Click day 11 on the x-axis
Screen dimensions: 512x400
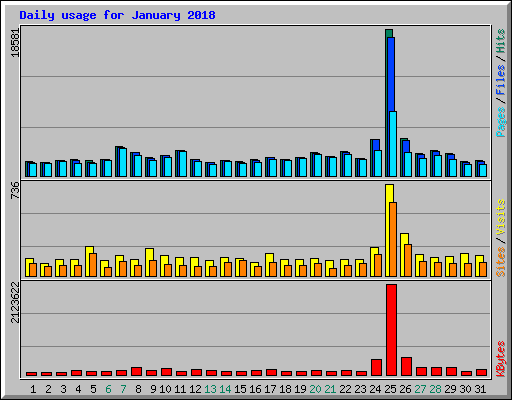[180, 389]
